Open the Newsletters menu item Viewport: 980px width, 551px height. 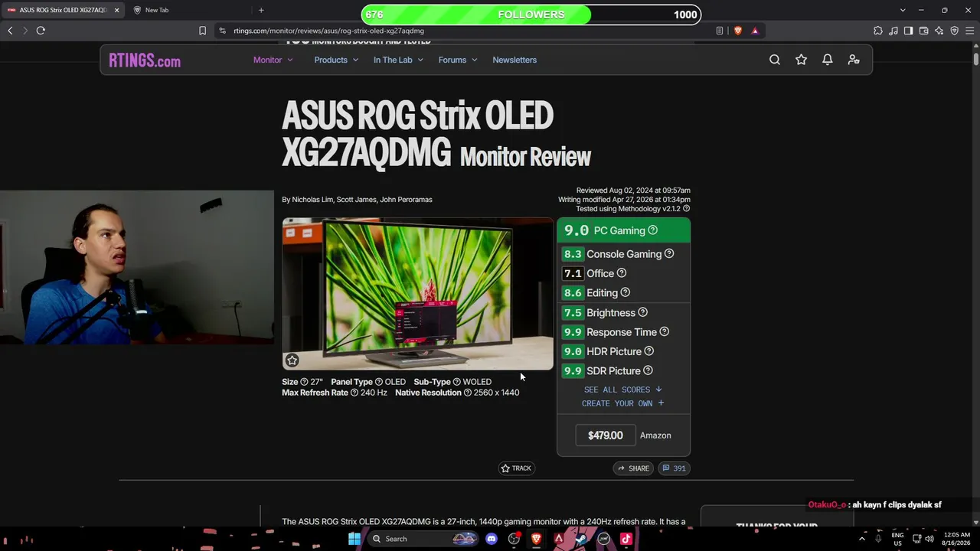pos(514,60)
